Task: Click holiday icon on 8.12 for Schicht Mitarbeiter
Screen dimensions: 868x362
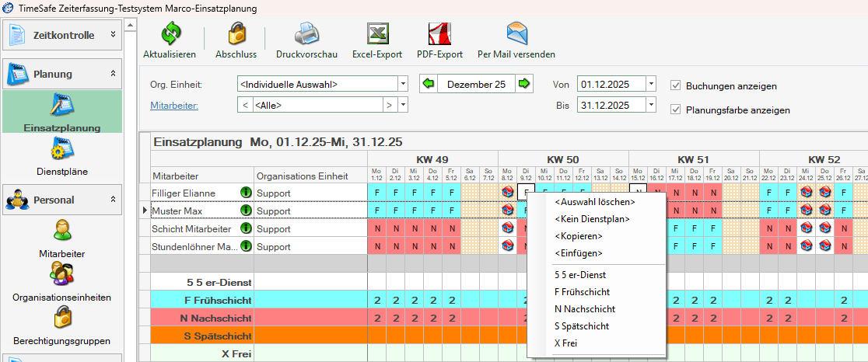Action: coord(507,228)
